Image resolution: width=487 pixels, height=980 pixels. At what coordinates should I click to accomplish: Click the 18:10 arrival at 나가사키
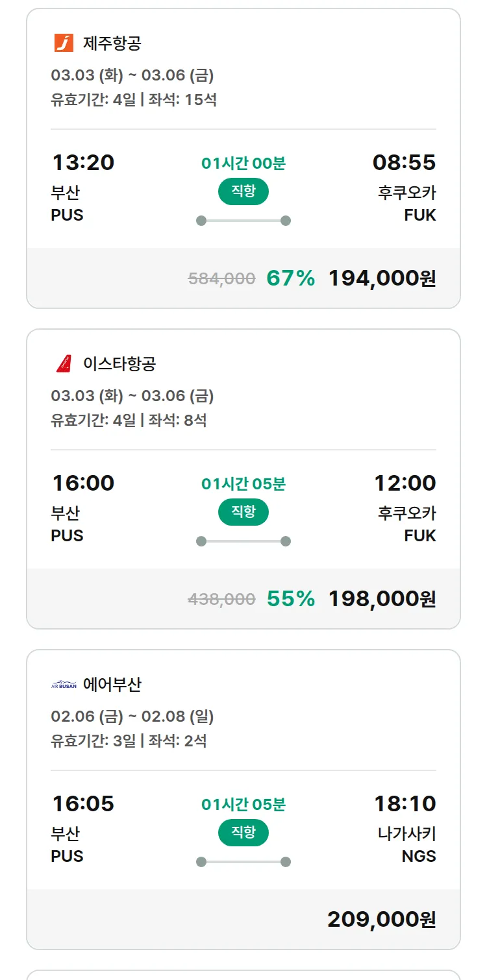point(405,803)
